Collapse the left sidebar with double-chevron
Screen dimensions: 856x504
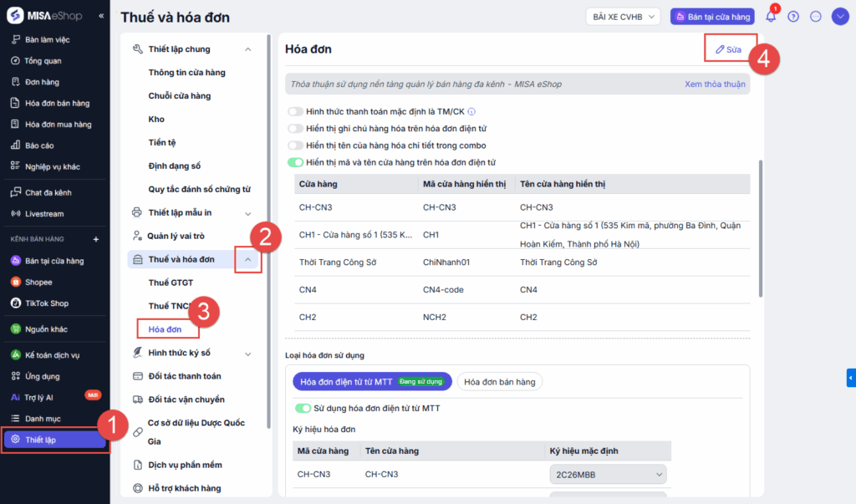(101, 16)
